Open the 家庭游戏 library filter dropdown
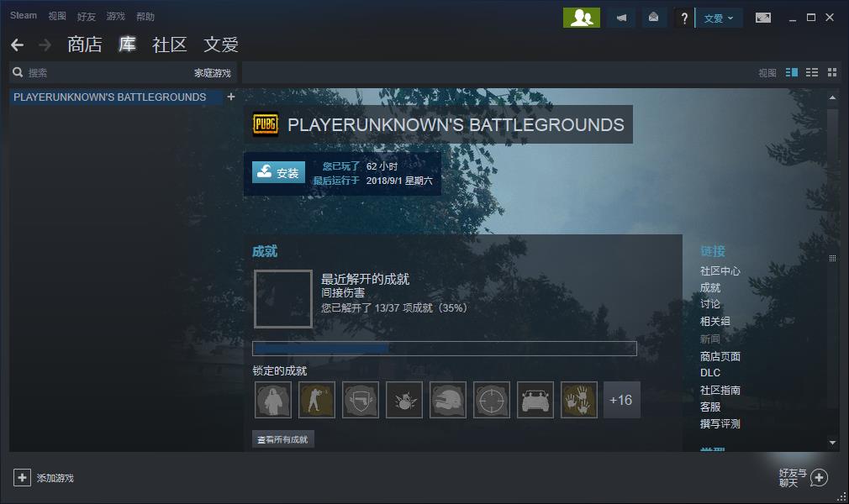This screenshot has height=504, width=849. [x=212, y=72]
